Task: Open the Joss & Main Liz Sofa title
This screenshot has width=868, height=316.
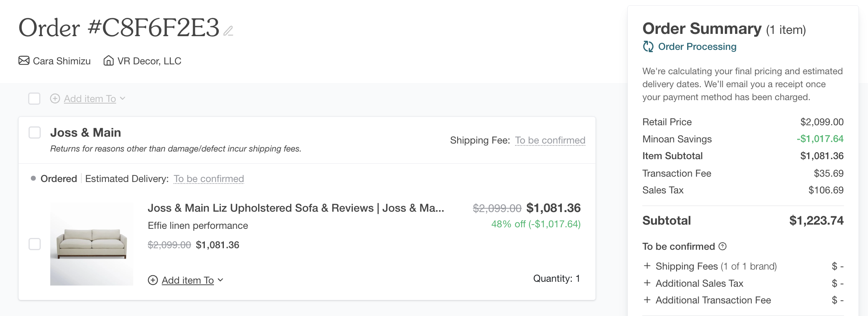Action: tap(295, 208)
